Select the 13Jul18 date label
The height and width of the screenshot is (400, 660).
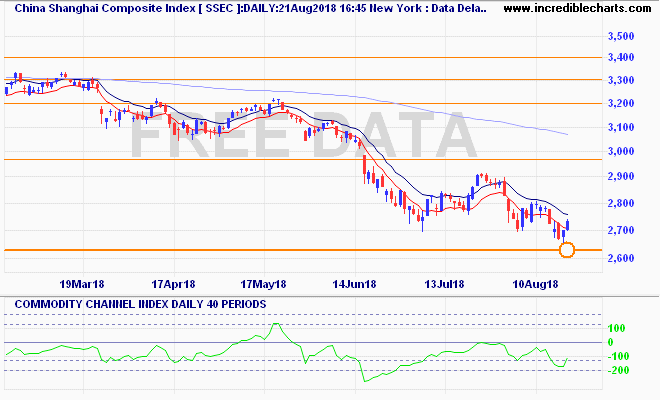pyautogui.click(x=444, y=284)
